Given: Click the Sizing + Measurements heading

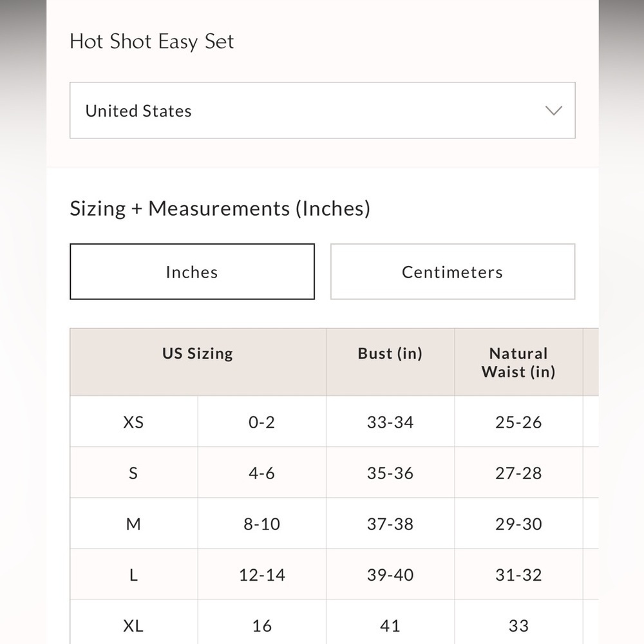Looking at the screenshot, I should [221, 208].
